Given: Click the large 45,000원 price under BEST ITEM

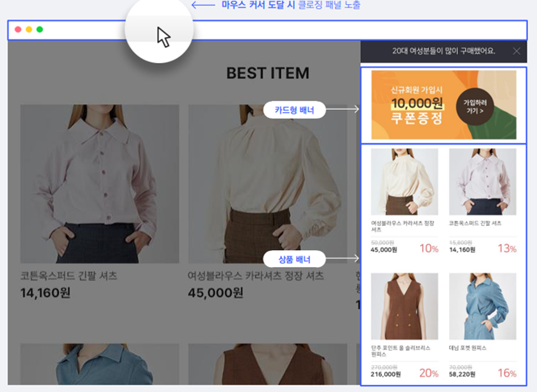Looking at the screenshot, I should (216, 293).
